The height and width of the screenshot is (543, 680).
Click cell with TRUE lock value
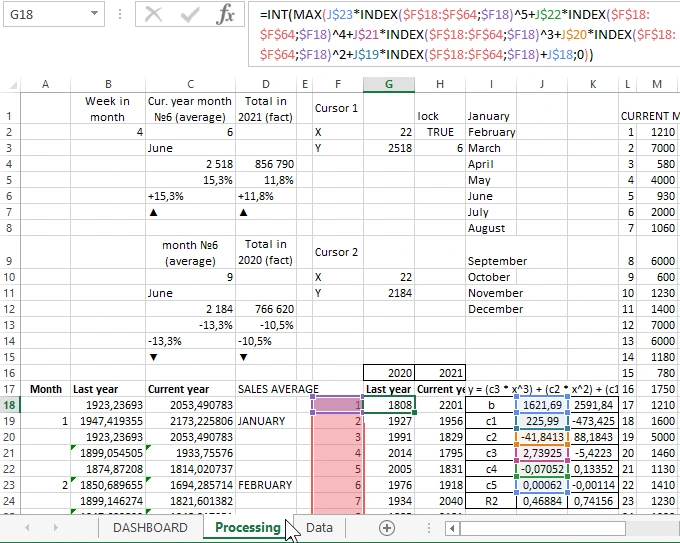440,132
